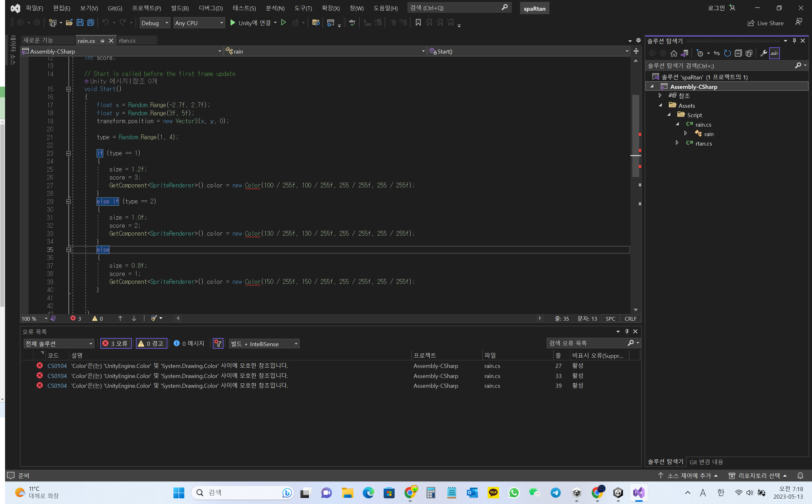Click the Live Share button

tap(766, 23)
